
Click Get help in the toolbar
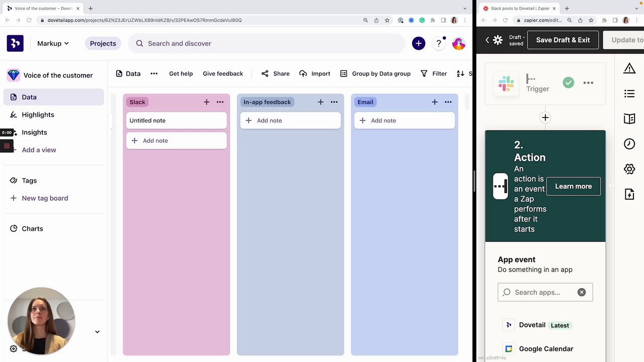point(181,73)
